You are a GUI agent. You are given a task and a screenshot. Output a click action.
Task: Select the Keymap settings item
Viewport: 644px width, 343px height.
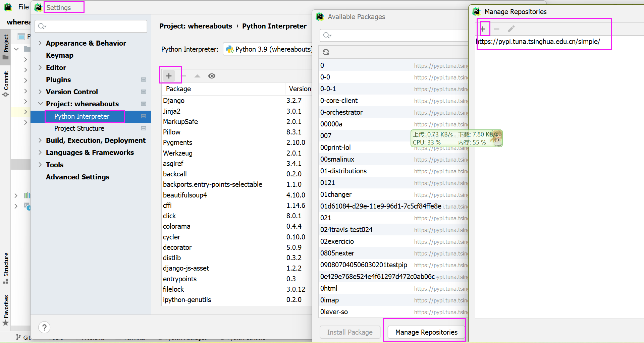point(60,55)
